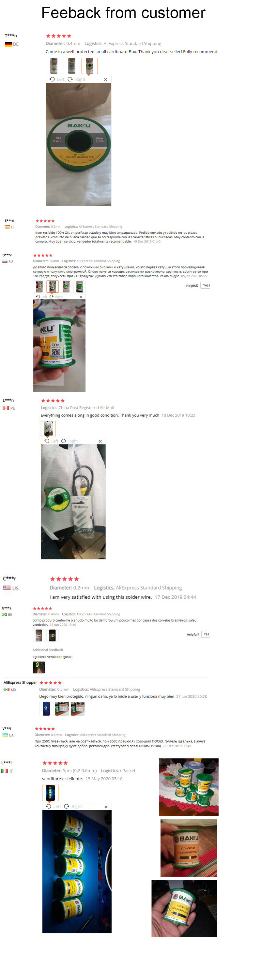Screen dimensions: 261x980
Task: Rotate T***n's review photo left
Action: (57, 80)
